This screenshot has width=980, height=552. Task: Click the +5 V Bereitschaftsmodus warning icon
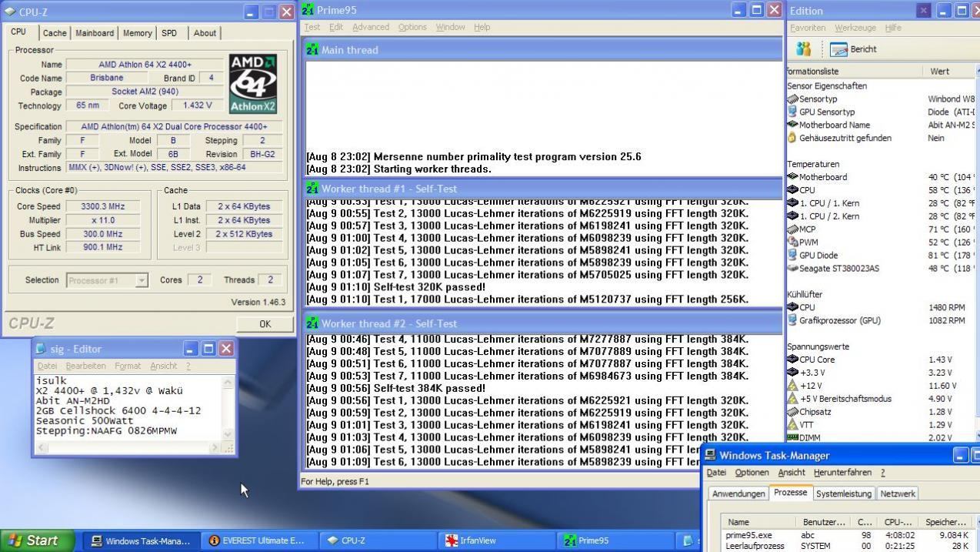[792, 399]
